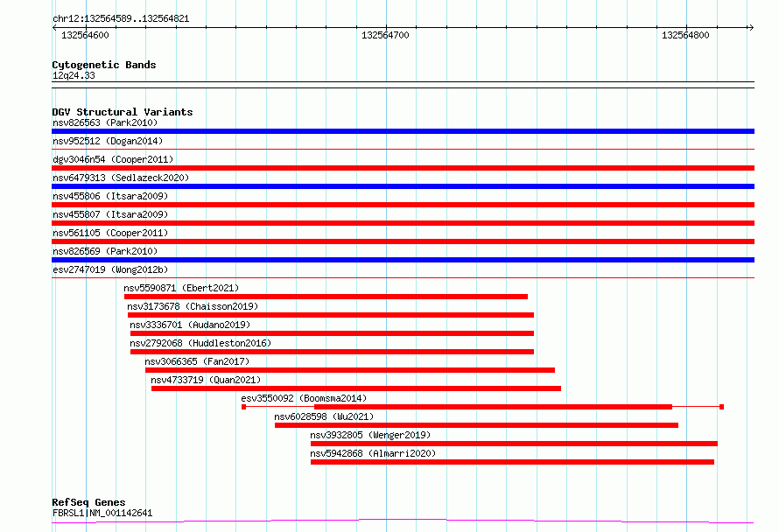Viewport: 779px width, 532px height.
Task: Open the nsv952512 (Dogan2014) variant label
Action: click(x=108, y=141)
